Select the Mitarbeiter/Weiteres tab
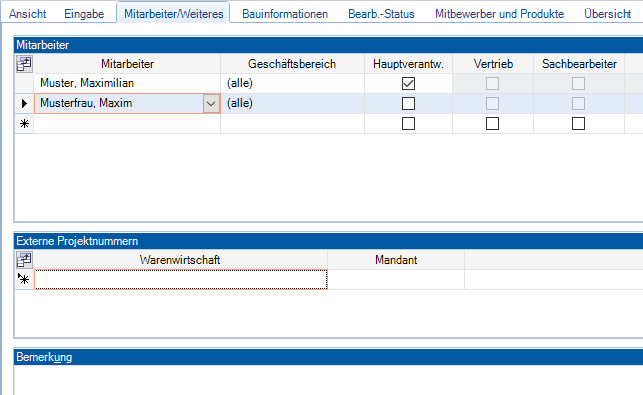 173,14
